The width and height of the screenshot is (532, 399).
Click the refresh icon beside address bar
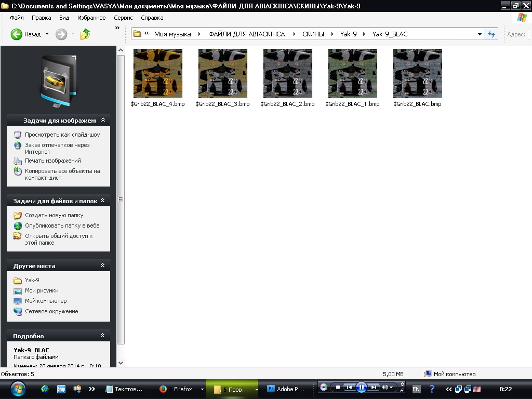click(x=491, y=34)
